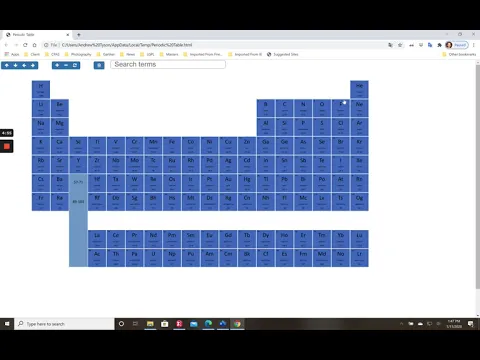
Task: Click the pan down arrow button
Action: click(15, 65)
